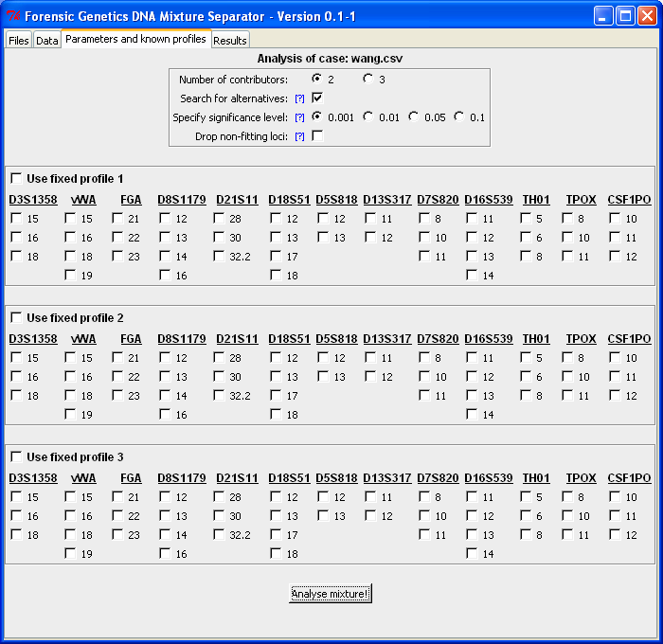Check FGA allele 22 in profile 1
This screenshot has height=644, width=663.
[x=118, y=237]
